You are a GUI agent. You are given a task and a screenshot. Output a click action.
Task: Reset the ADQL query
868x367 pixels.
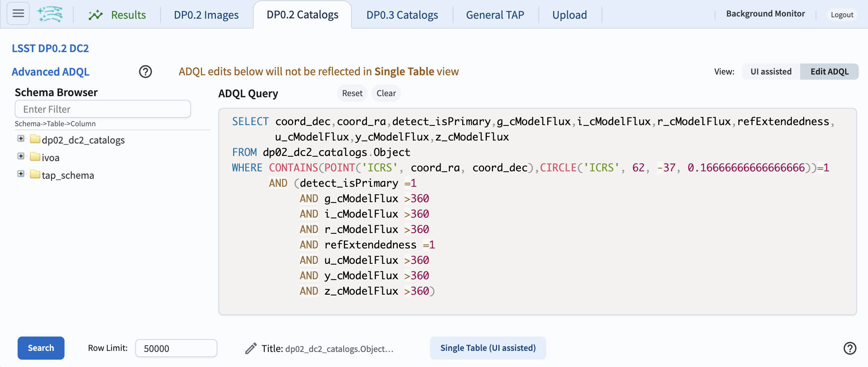[352, 93]
